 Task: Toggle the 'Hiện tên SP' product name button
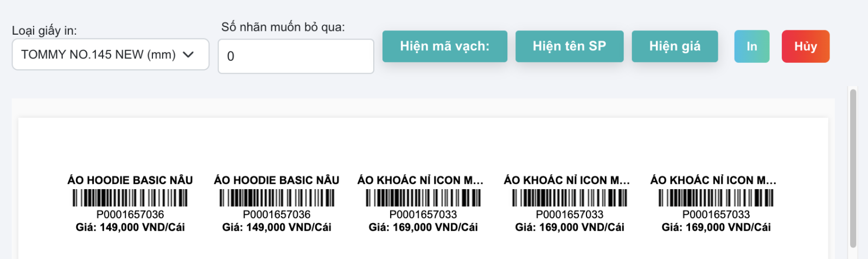point(569,46)
